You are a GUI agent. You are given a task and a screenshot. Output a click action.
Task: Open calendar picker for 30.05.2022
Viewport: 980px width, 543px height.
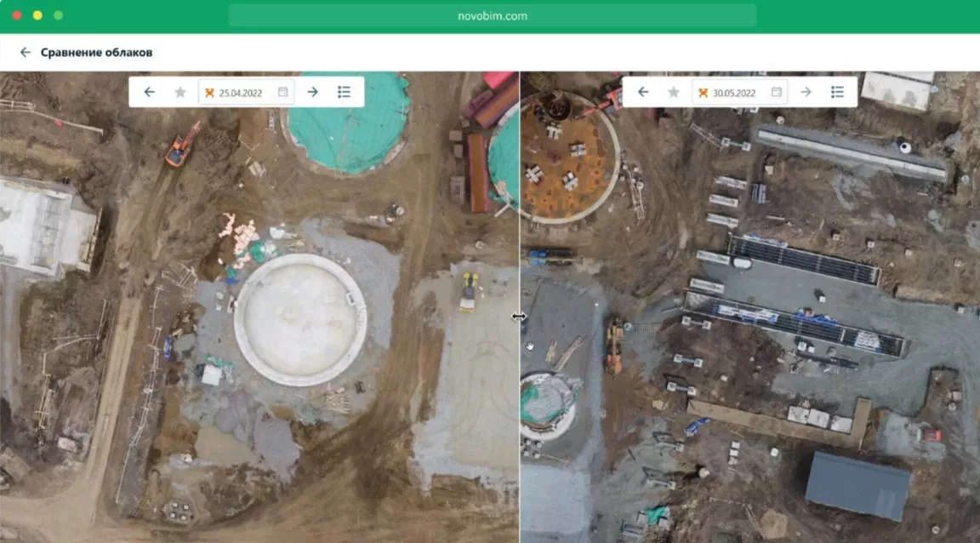click(x=776, y=92)
